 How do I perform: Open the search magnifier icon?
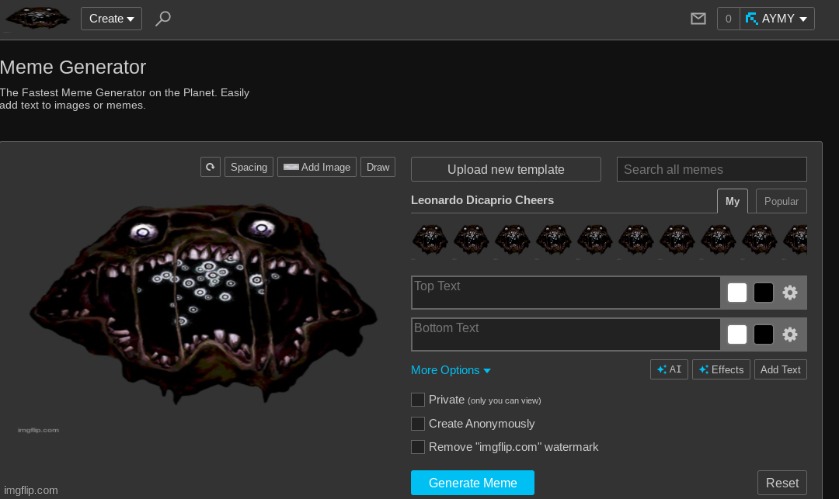pyautogui.click(x=164, y=18)
